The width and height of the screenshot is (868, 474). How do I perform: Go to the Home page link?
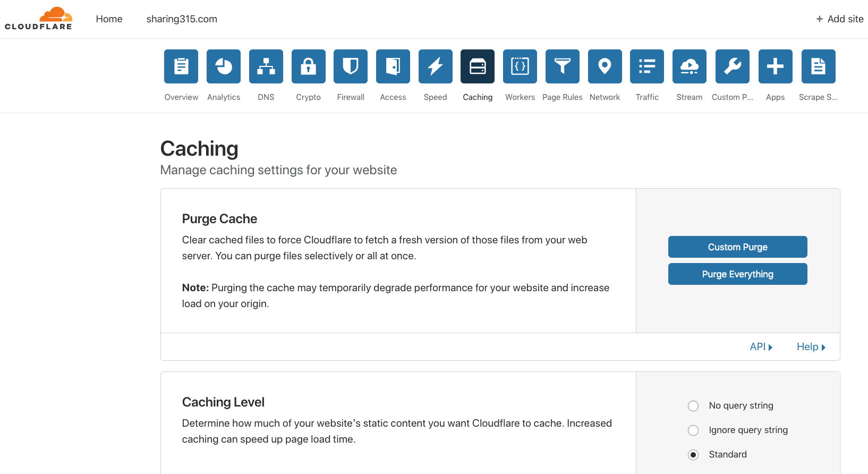pos(109,19)
